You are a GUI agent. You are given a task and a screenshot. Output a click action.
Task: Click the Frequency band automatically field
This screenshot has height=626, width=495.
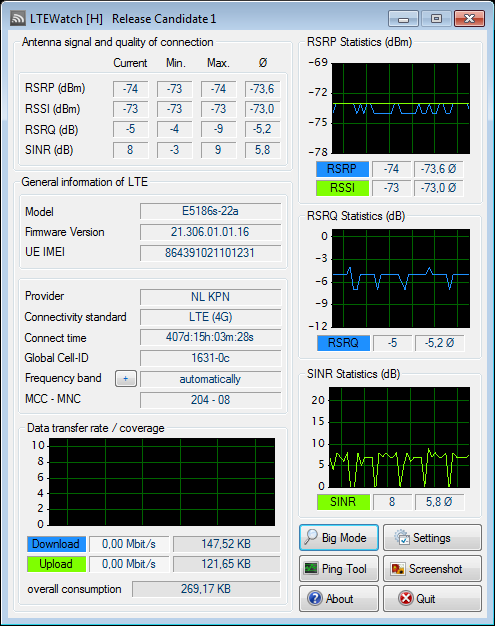pyautogui.click(x=210, y=379)
